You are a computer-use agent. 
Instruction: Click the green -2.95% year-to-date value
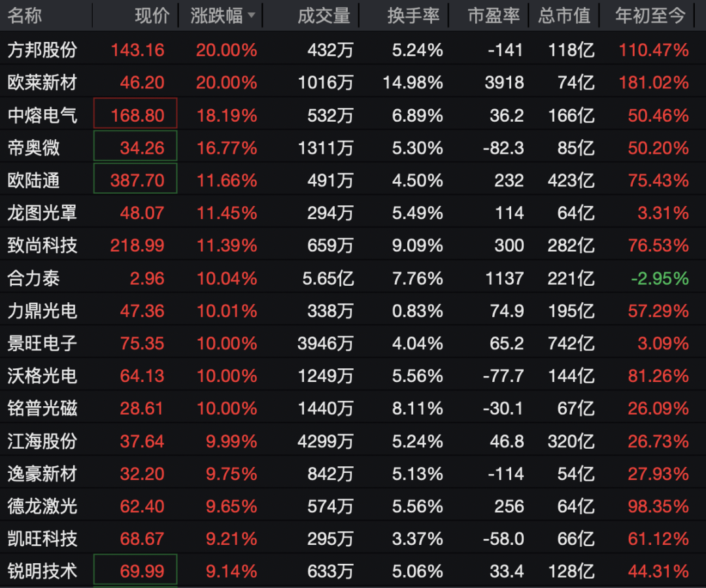(x=660, y=279)
